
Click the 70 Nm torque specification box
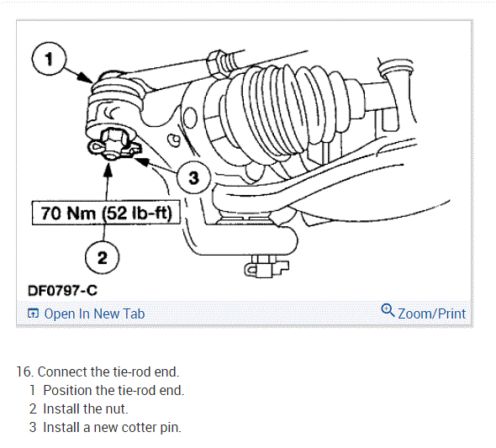tap(106, 213)
